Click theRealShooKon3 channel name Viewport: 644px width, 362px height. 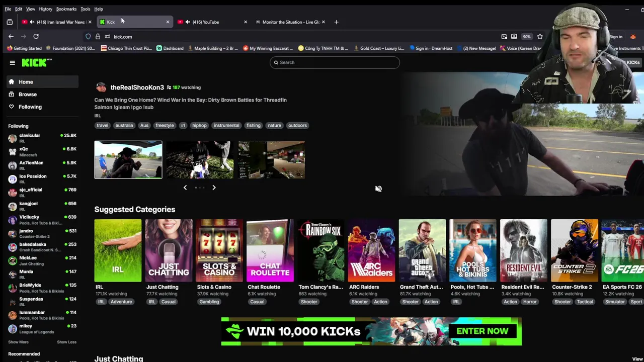137,87
